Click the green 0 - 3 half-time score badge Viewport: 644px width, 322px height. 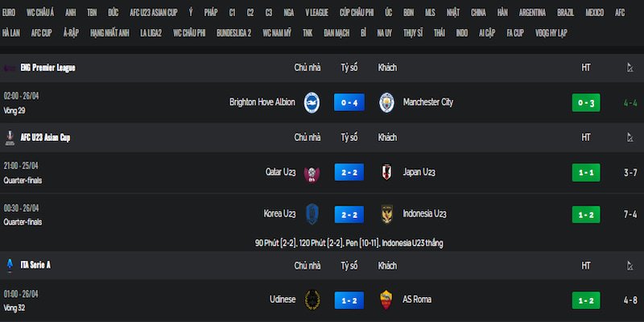pyautogui.click(x=585, y=102)
